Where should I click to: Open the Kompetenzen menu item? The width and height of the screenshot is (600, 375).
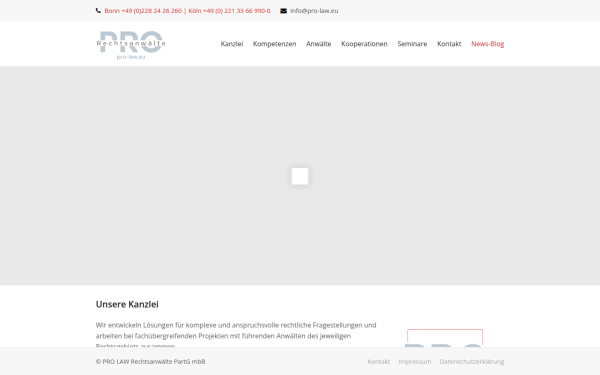(274, 44)
